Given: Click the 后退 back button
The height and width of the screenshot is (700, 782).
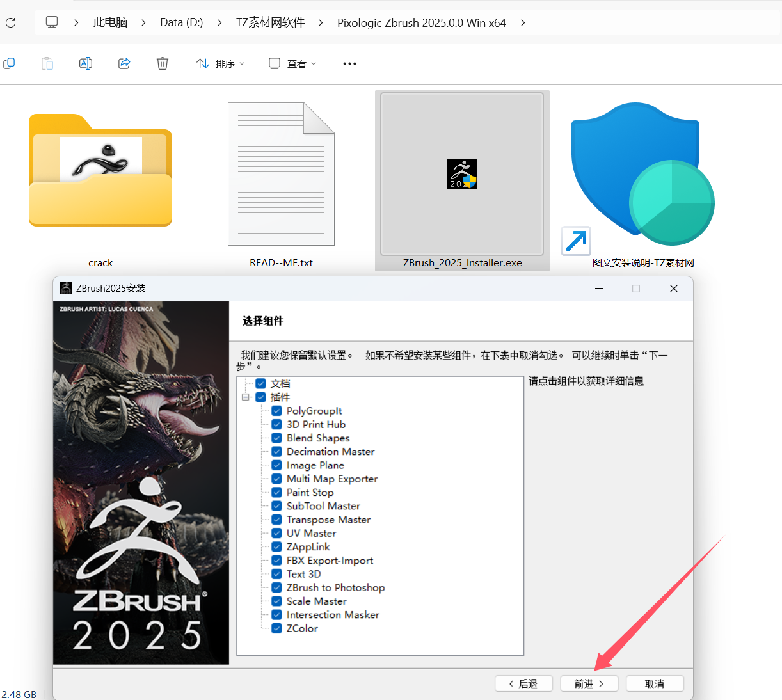Looking at the screenshot, I should click(x=524, y=683).
